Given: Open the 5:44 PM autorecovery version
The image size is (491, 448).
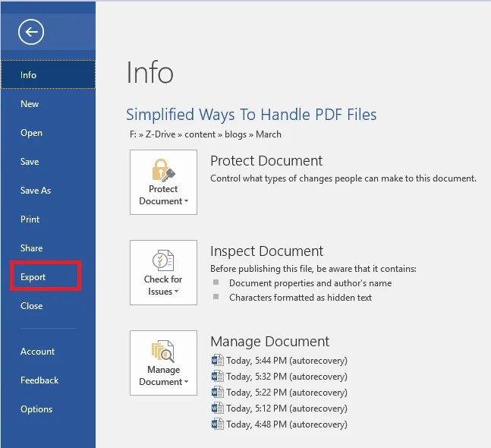Looking at the screenshot, I should click(288, 361).
